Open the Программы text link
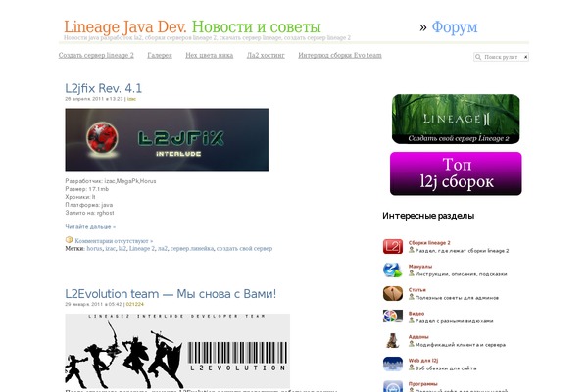Viewport: 588px width, 392px height. (x=423, y=384)
